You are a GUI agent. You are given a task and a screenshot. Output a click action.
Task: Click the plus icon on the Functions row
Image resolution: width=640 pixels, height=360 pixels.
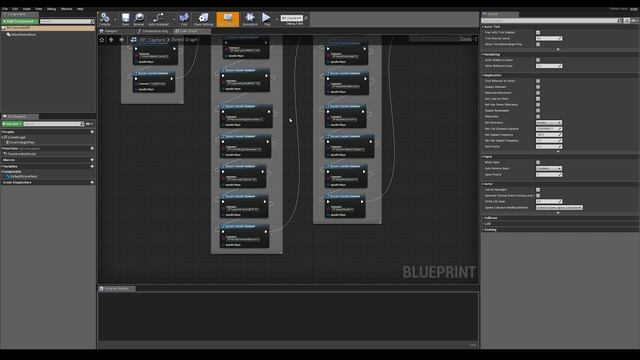(92, 149)
